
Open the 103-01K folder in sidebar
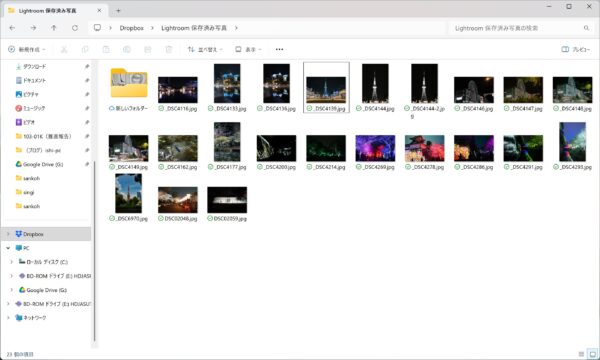[x=48, y=136]
